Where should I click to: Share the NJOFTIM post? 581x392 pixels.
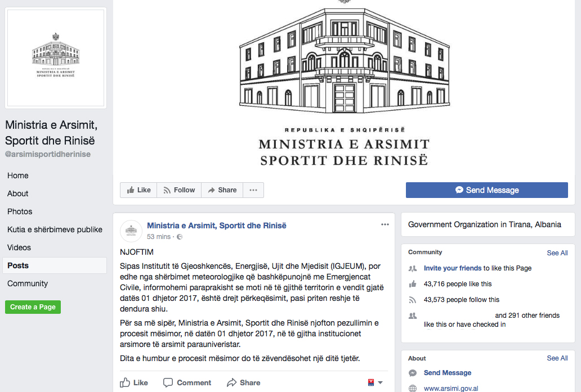pyautogui.click(x=243, y=382)
